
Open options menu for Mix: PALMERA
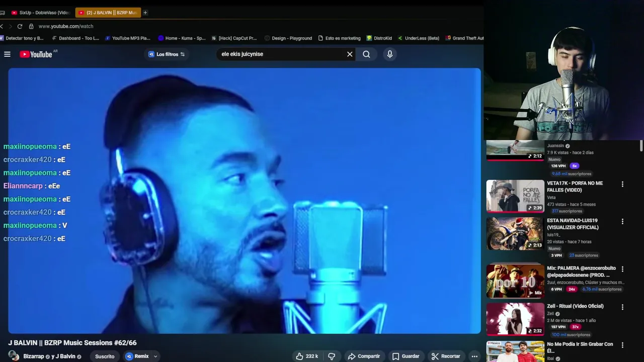[622, 269]
